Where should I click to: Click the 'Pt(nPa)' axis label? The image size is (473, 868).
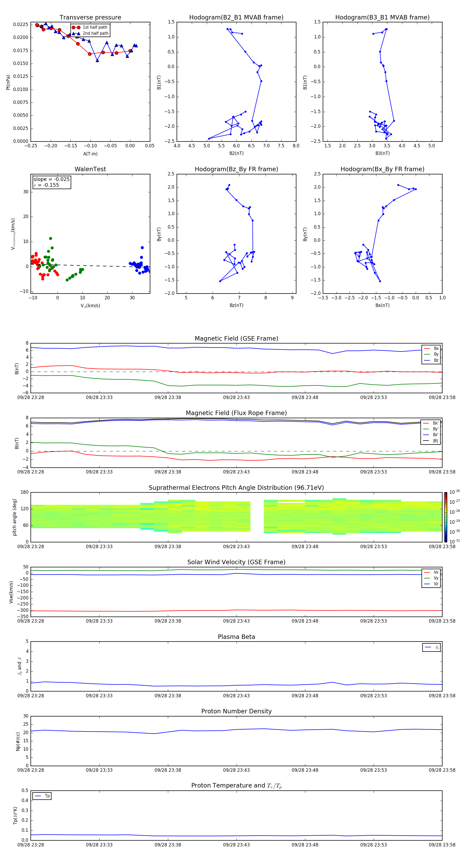[8, 82]
